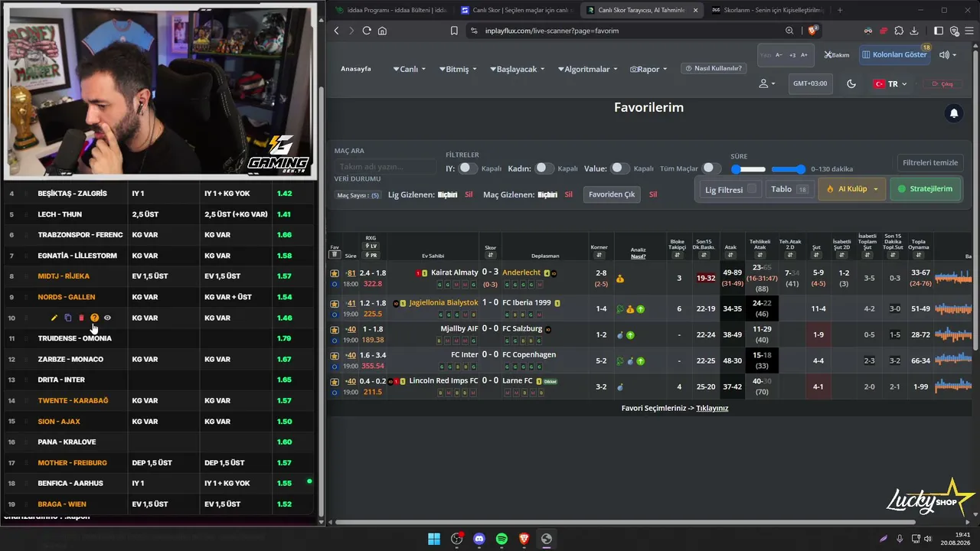Click the copy icon in row 10
Screen dimensions: 980x551
[x=67, y=318]
